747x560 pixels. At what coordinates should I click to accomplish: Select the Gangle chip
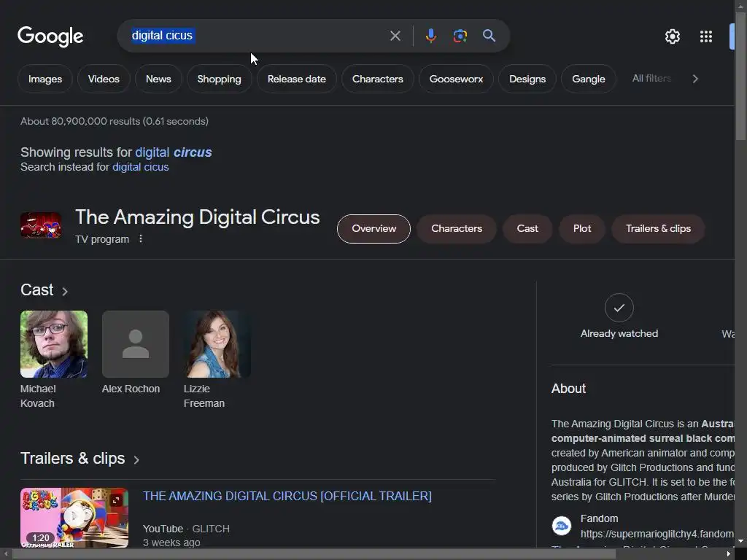pos(589,79)
